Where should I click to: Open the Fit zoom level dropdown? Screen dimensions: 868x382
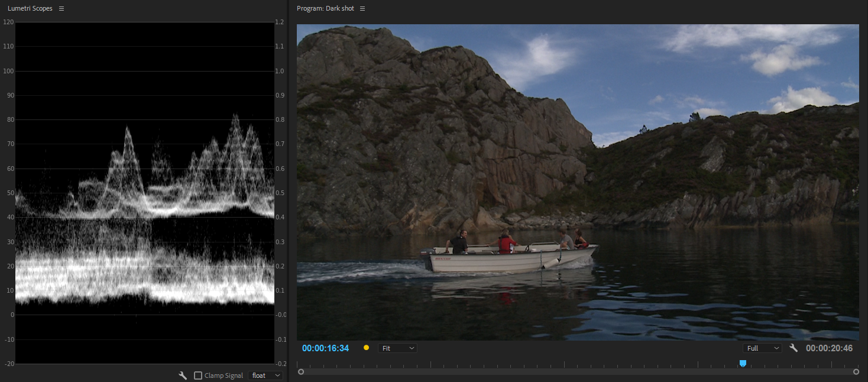(x=397, y=348)
